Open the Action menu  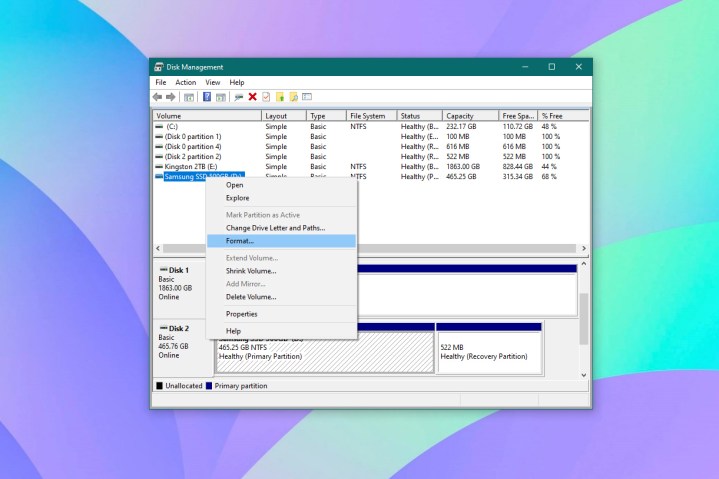(186, 82)
